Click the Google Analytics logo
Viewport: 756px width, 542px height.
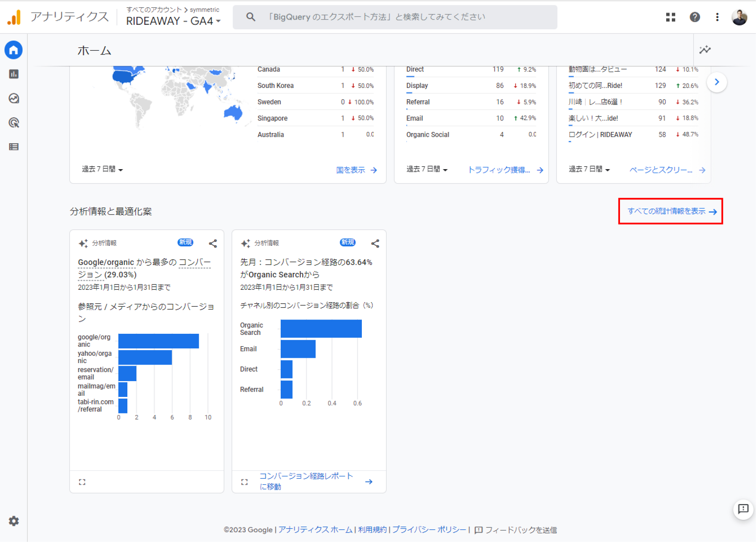coord(14,17)
